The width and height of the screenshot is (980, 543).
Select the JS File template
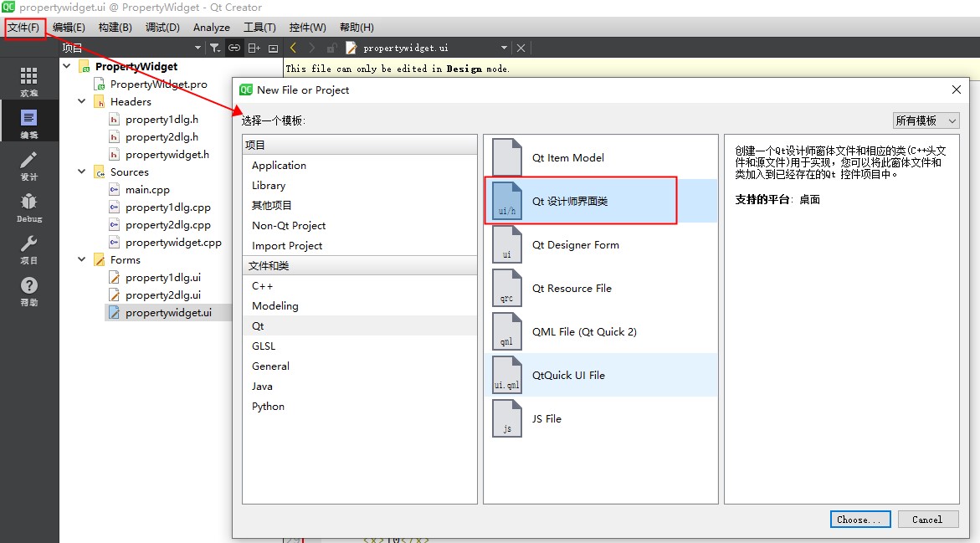[x=601, y=418]
